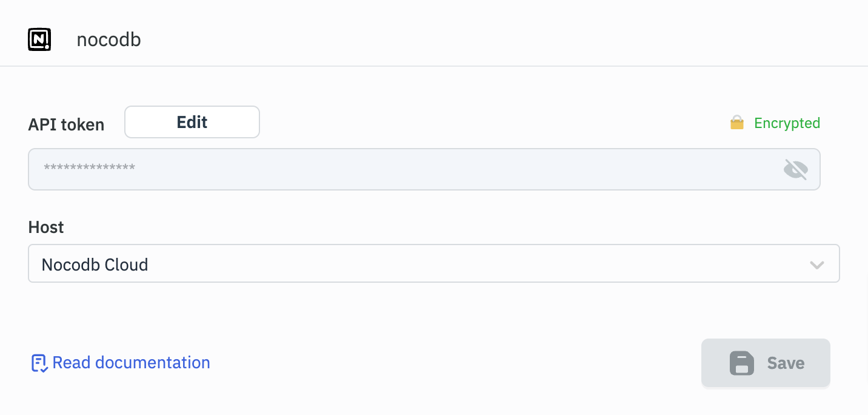This screenshot has height=415, width=868.
Task: Click the green Encrypted status text
Action: (787, 123)
